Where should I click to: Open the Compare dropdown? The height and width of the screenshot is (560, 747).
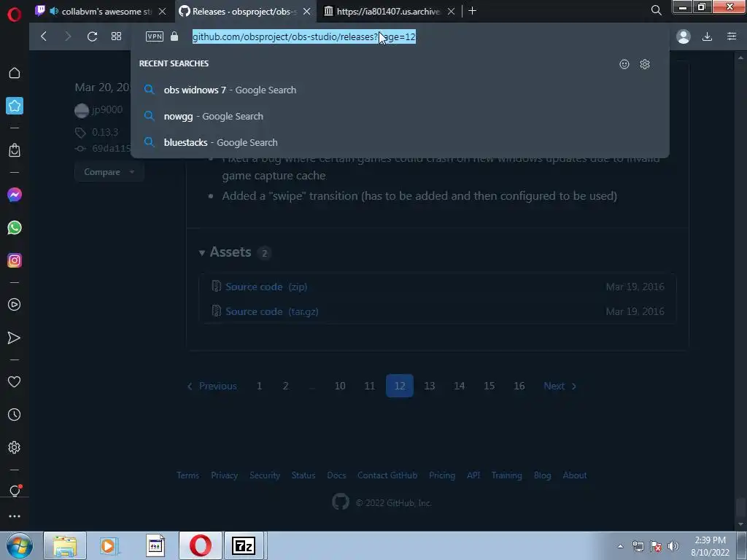(109, 172)
